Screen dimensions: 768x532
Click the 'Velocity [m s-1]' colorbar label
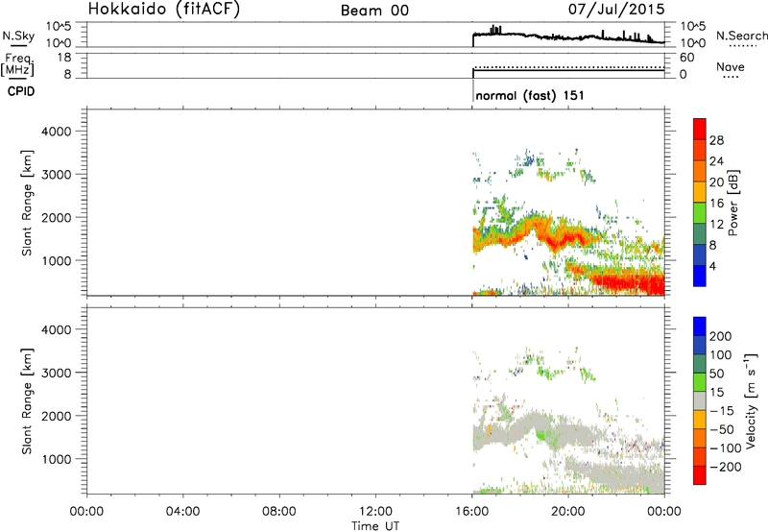click(751, 400)
